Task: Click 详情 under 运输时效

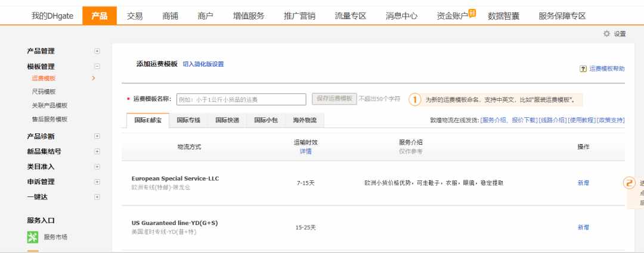Action: point(305,151)
